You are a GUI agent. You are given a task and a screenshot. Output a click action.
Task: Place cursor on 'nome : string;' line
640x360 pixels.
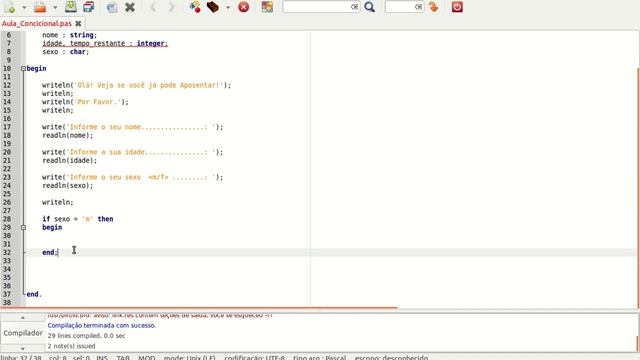69,35
